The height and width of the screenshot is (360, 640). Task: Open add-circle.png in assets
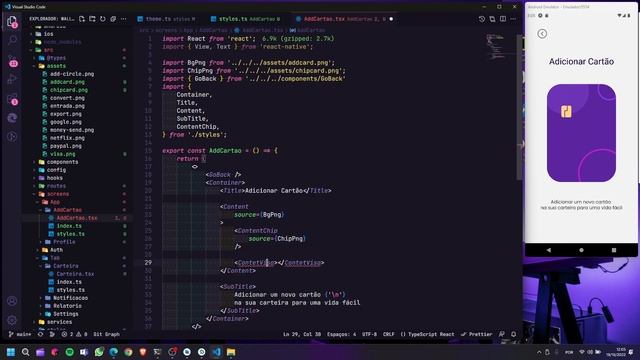click(x=72, y=74)
